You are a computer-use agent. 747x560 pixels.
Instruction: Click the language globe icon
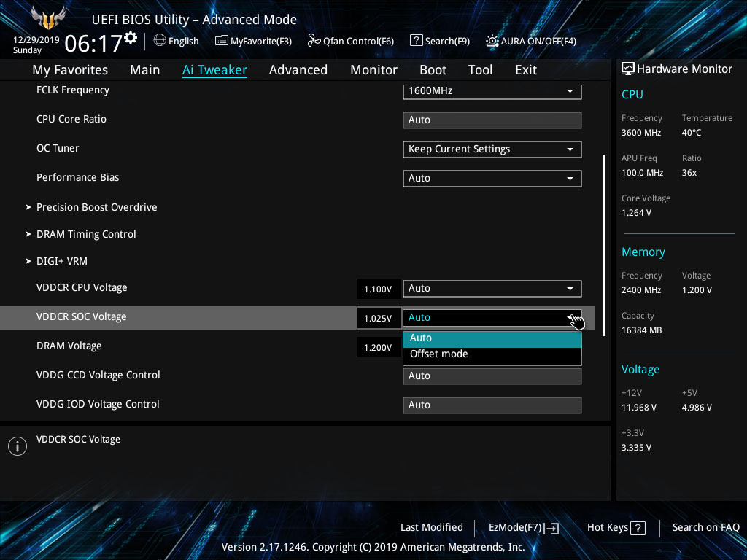click(160, 41)
